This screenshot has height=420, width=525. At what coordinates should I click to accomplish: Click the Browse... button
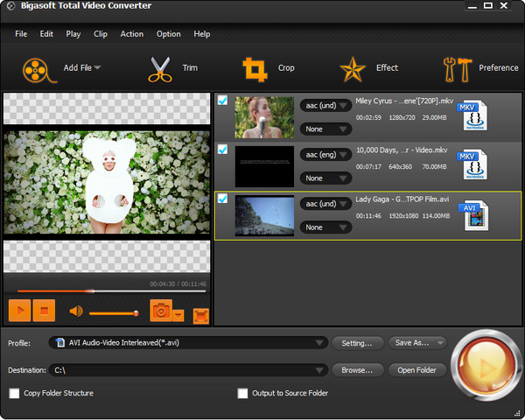coord(357,370)
